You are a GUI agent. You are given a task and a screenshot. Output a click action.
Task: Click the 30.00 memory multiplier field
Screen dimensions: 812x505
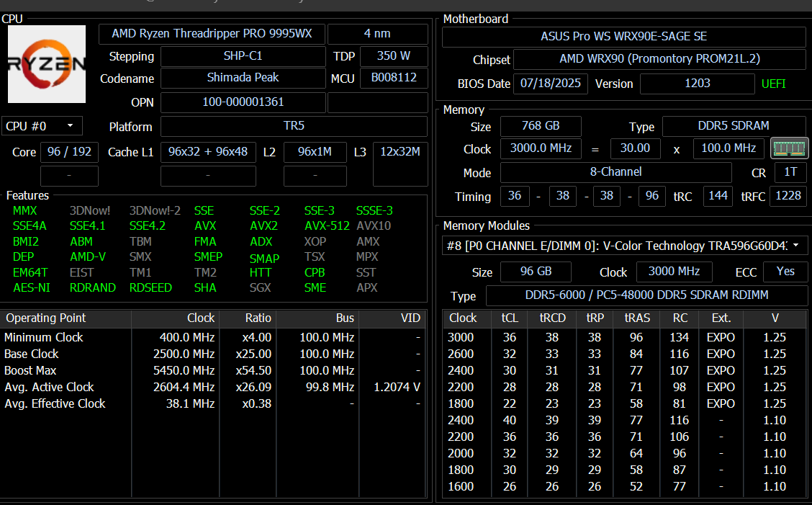click(x=636, y=148)
